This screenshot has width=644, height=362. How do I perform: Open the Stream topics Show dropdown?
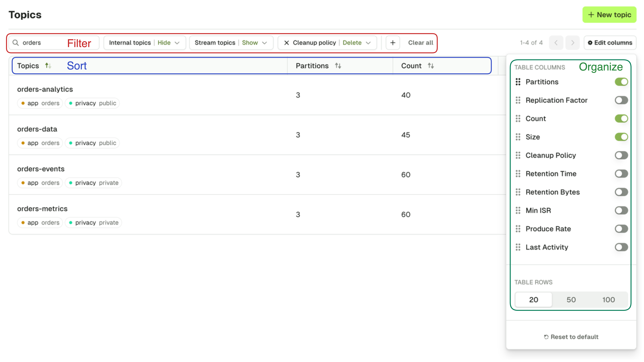click(x=231, y=43)
